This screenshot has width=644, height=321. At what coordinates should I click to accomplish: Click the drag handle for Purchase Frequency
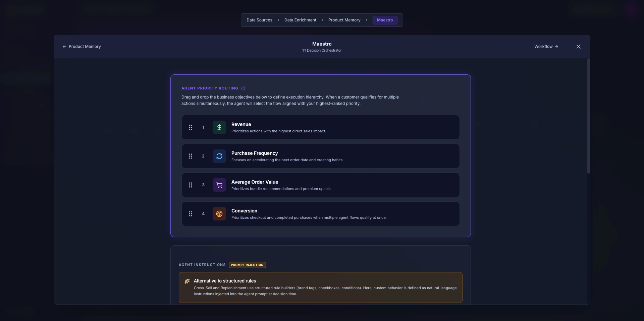click(x=191, y=156)
